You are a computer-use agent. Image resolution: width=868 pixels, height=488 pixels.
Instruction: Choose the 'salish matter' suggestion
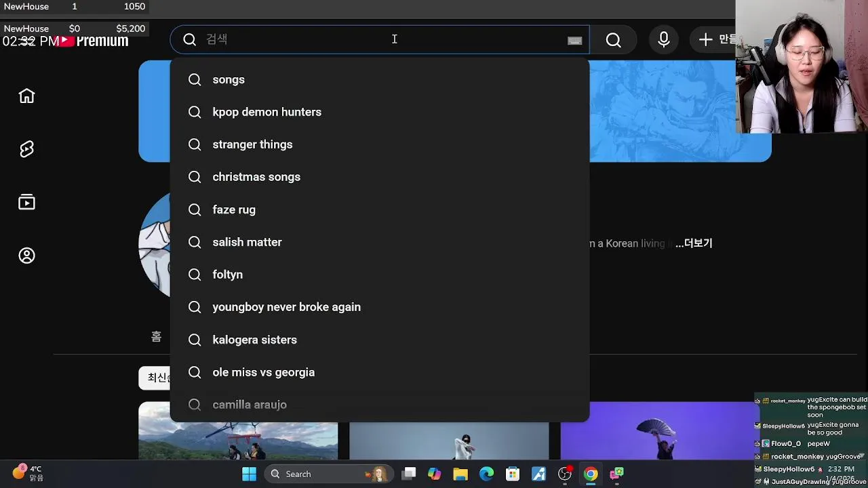coord(380,242)
